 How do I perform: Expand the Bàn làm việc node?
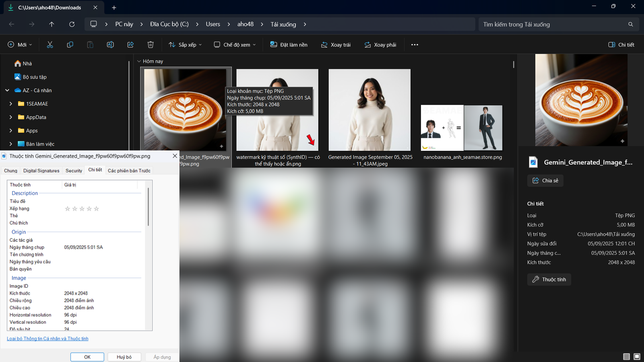11,144
